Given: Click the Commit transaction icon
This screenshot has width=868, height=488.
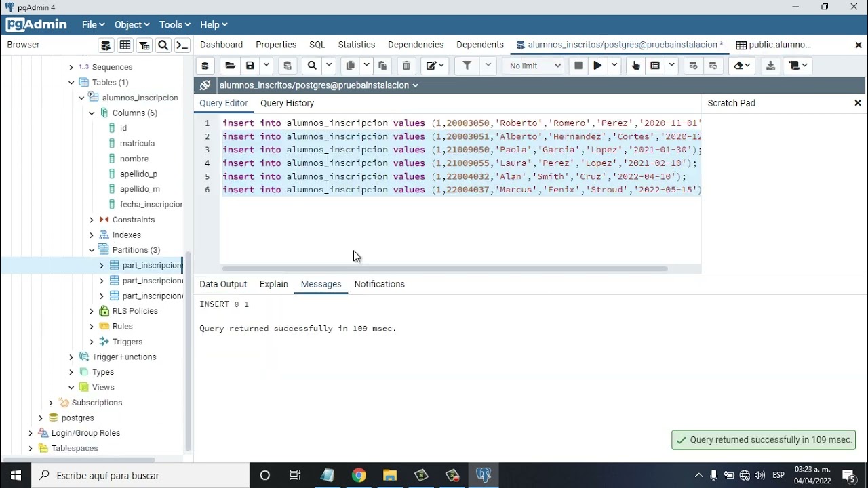Looking at the screenshot, I should click(693, 66).
